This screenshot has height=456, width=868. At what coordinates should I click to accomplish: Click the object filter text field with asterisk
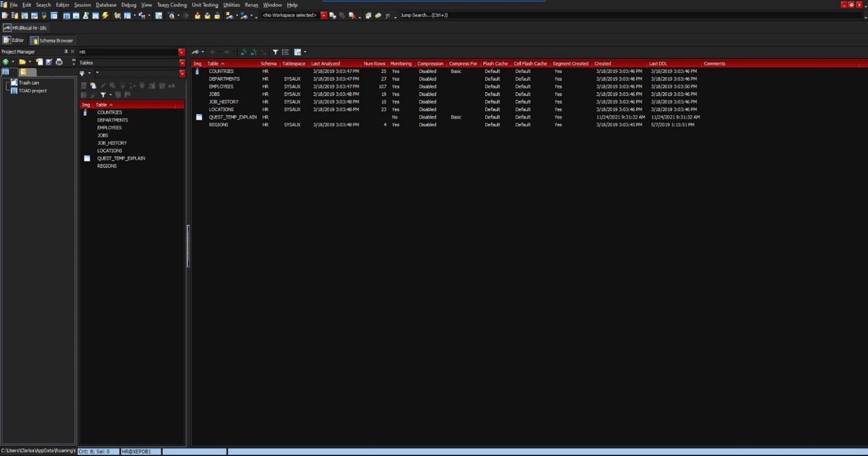[x=137, y=73]
